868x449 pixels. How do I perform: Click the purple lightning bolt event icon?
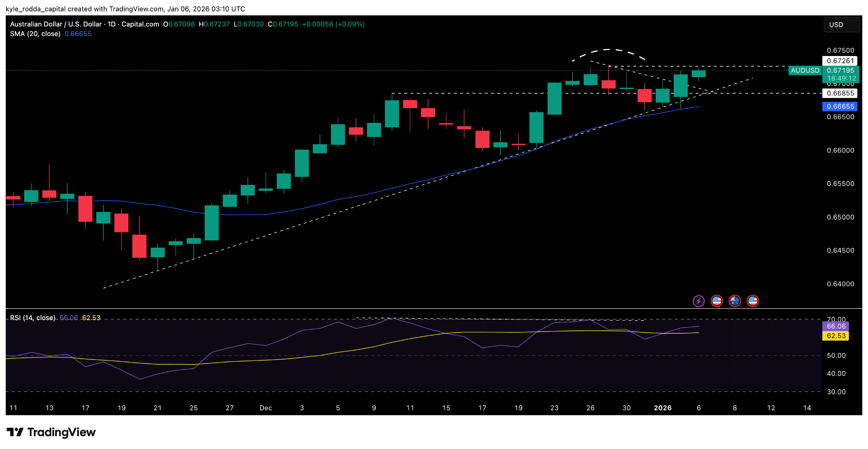[698, 301]
